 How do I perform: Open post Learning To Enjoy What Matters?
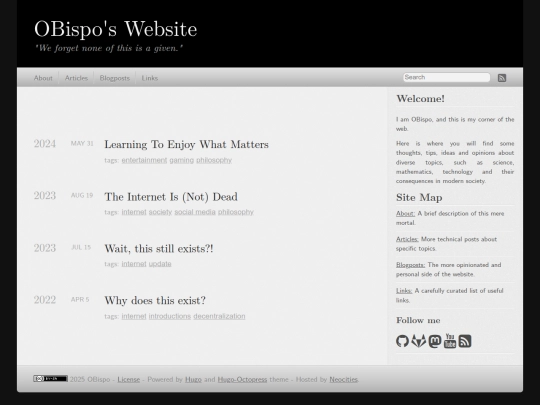186,145
